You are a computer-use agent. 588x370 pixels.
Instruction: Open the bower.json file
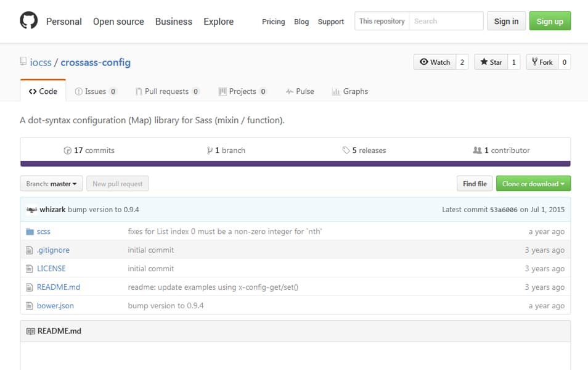click(x=55, y=306)
